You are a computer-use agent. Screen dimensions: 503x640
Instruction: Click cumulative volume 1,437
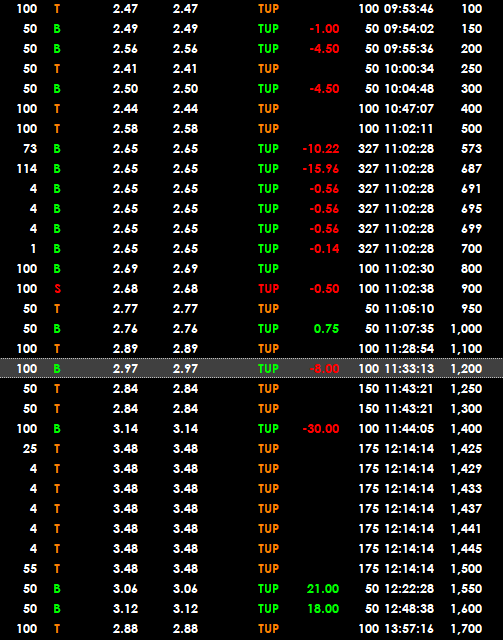[x=466, y=509]
